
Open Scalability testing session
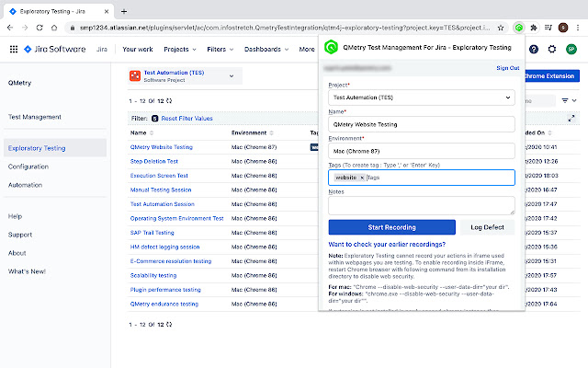click(x=153, y=276)
